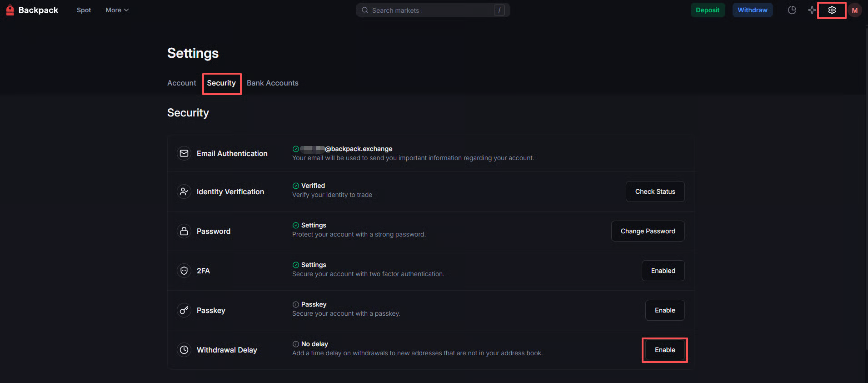Switch to the Account tab

click(x=181, y=83)
